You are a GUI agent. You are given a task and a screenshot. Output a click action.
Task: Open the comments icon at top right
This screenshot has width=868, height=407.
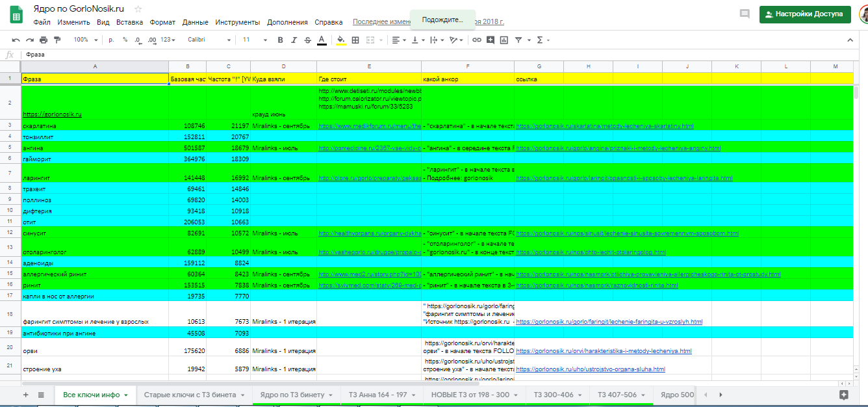(745, 14)
